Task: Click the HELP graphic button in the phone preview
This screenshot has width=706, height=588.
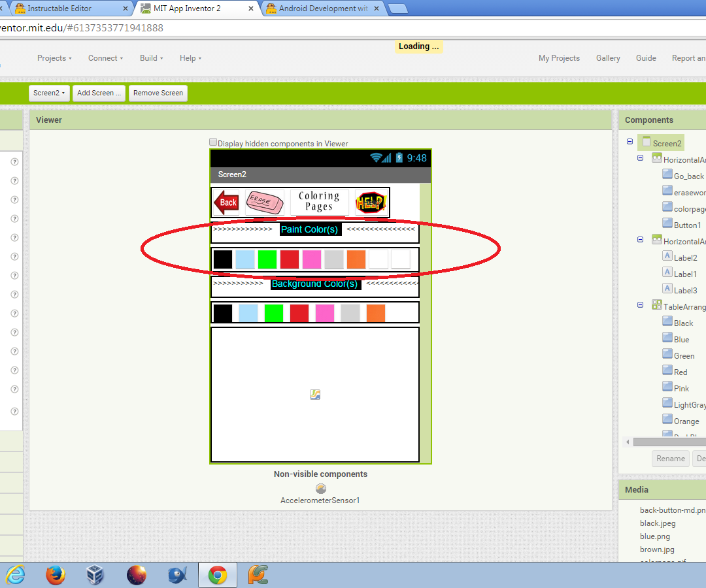Action: point(371,203)
